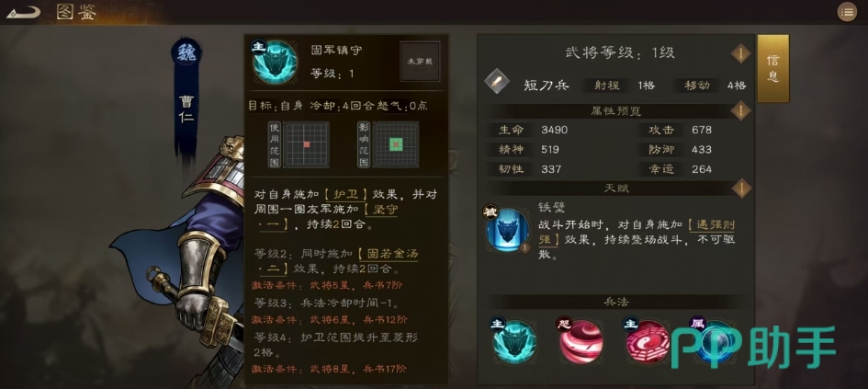The width and height of the screenshot is (868, 389).
Task: Tap the 魏 faction badge
Action: (x=186, y=52)
